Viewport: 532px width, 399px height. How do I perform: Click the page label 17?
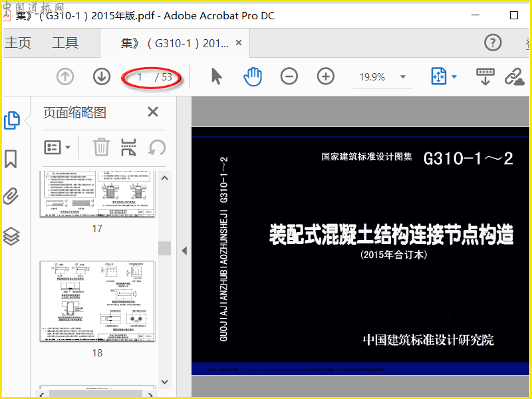coord(97,229)
